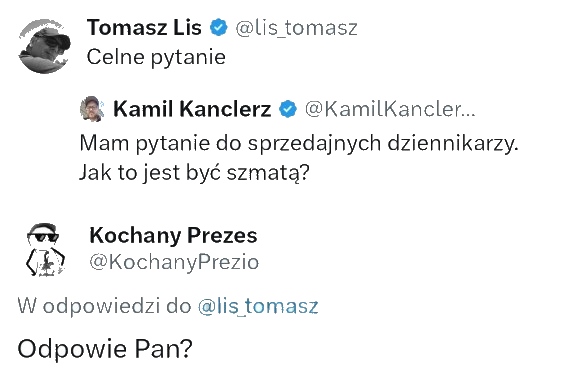
Task: Select the reply text 'Odpowie Pan?'
Action: click(105, 349)
